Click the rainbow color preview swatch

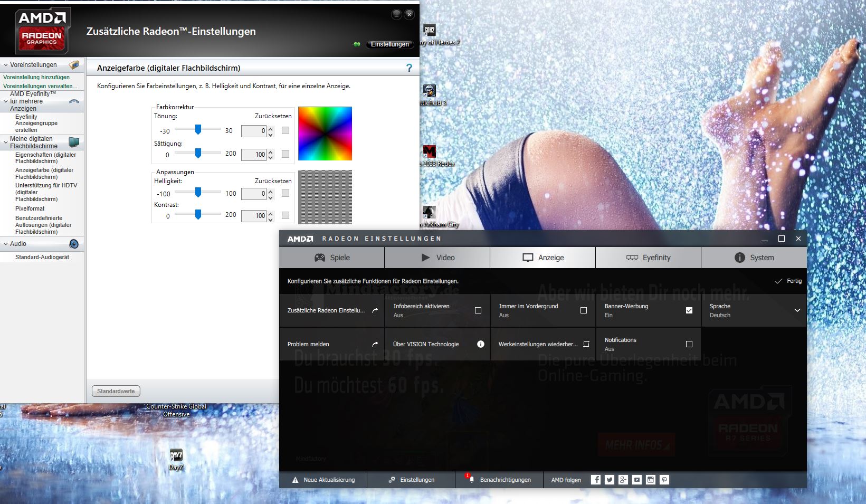[x=325, y=134]
